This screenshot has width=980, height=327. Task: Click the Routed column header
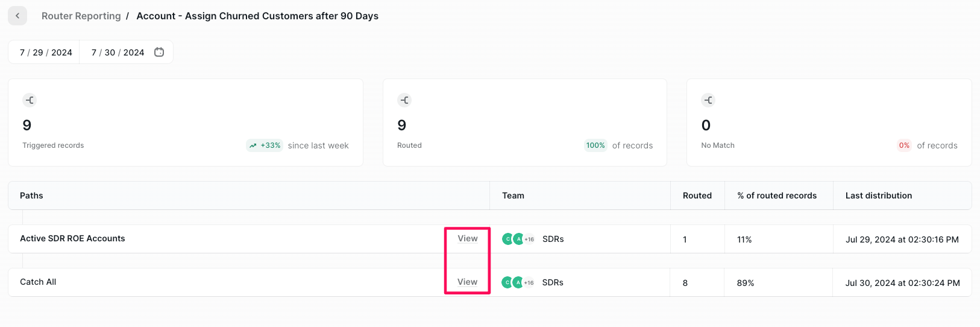click(x=697, y=195)
